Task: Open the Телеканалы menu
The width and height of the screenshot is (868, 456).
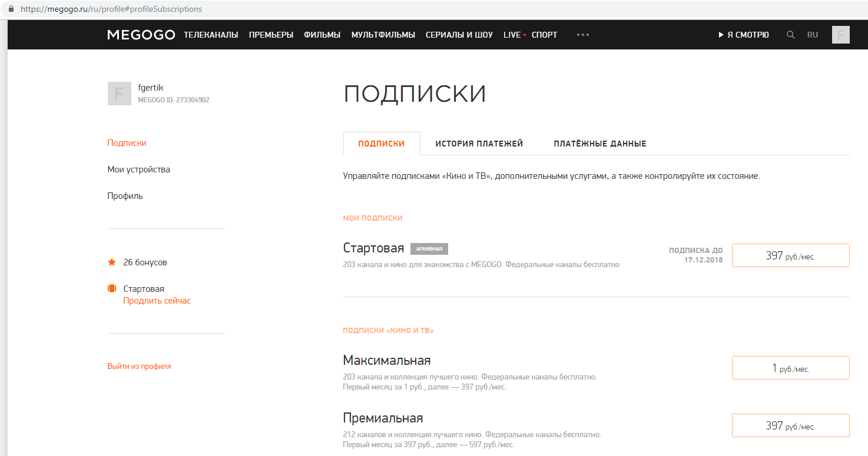Action: click(x=211, y=35)
